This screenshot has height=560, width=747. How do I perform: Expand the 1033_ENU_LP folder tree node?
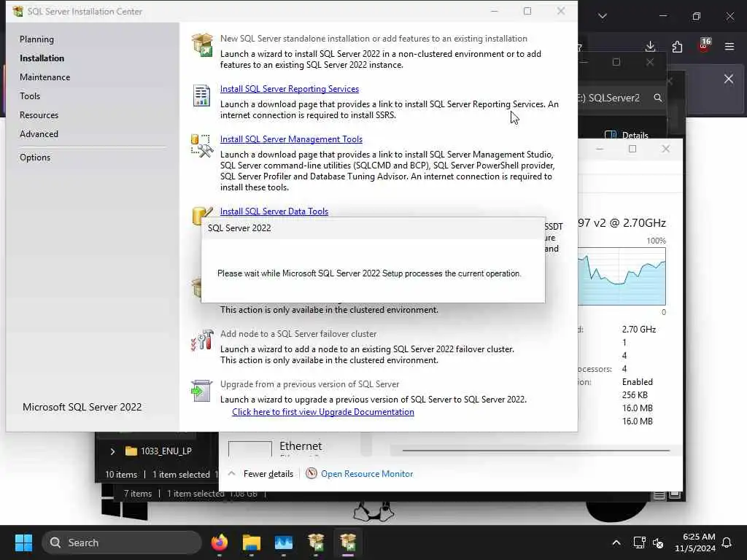[x=112, y=451]
